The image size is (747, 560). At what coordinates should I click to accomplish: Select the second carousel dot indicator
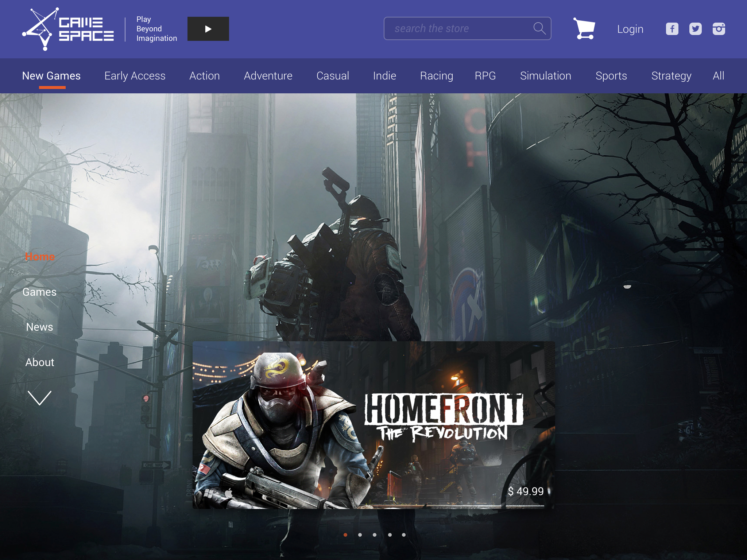[360, 535]
